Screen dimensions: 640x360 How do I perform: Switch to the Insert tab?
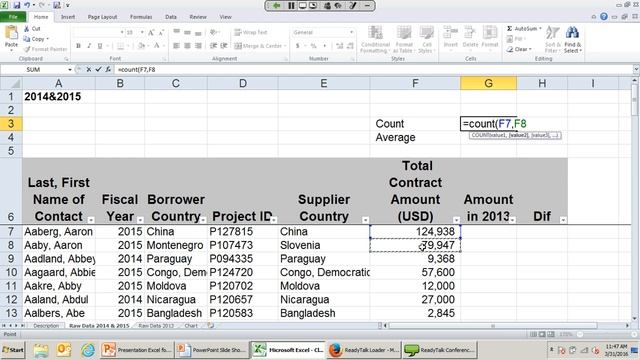(68, 17)
